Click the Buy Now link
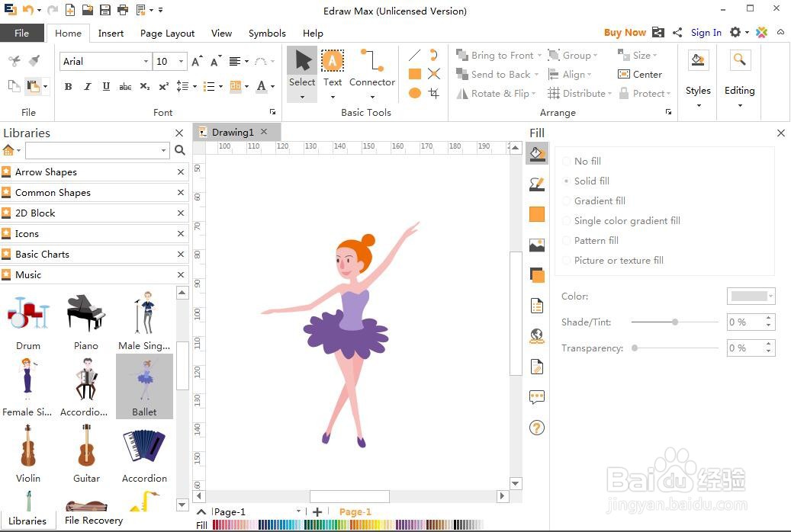The height and width of the screenshot is (532, 791). coord(625,32)
